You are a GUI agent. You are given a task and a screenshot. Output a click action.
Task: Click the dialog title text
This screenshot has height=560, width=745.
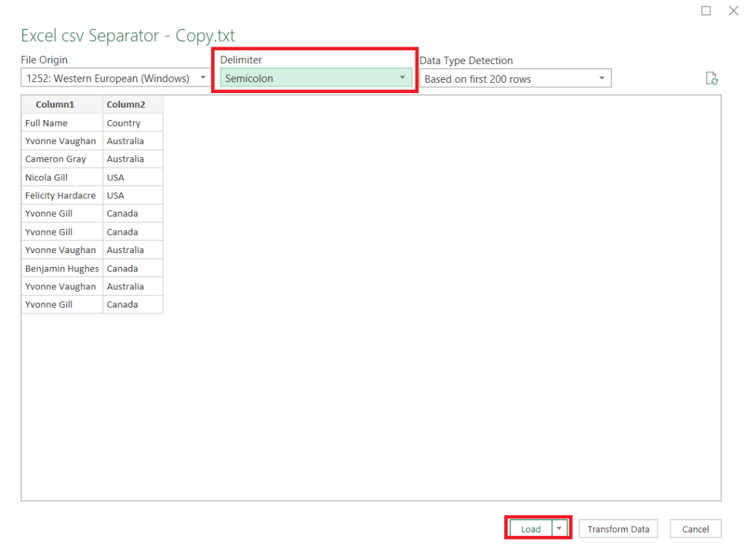click(x=128, y=35)
